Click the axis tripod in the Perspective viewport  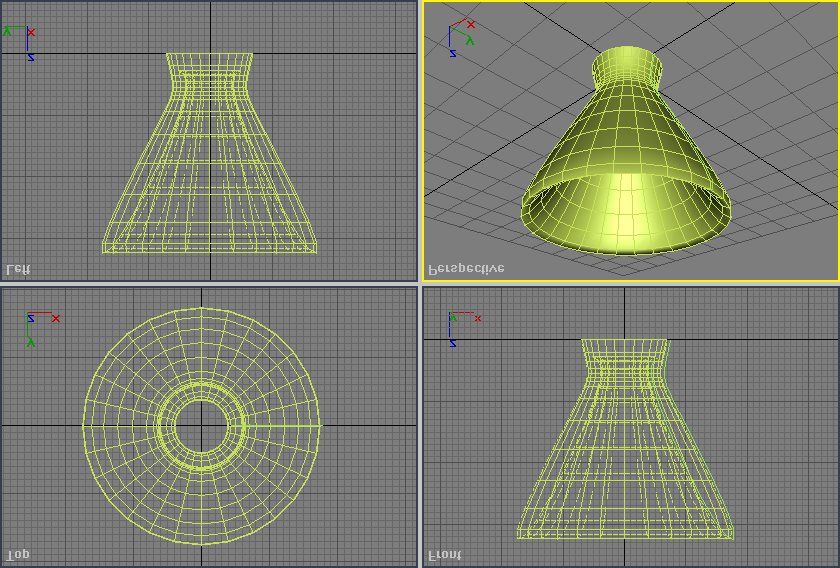point(461,39)
